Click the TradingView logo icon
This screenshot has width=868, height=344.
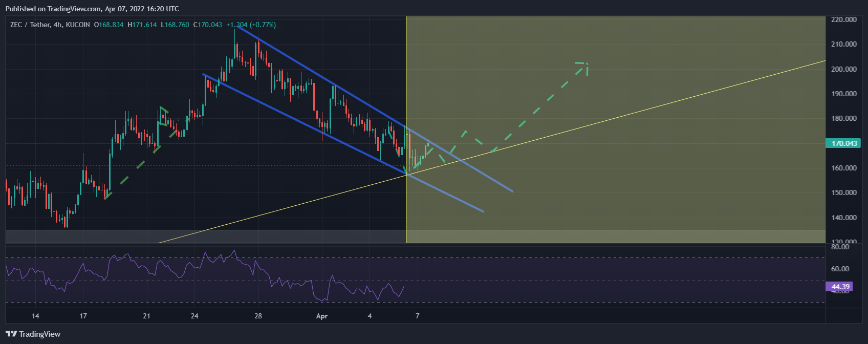tap(11, 334)
